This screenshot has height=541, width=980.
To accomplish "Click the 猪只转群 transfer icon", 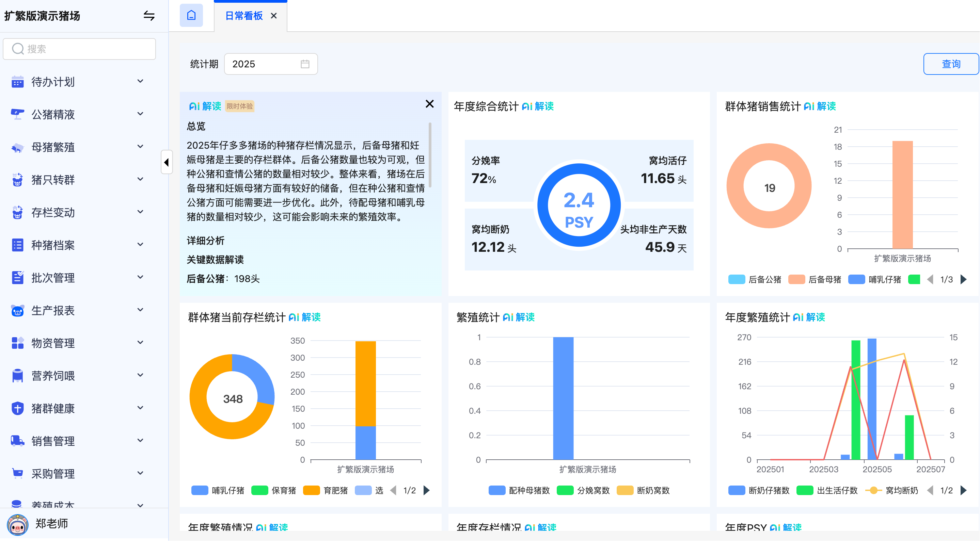I will click(17, 180).
